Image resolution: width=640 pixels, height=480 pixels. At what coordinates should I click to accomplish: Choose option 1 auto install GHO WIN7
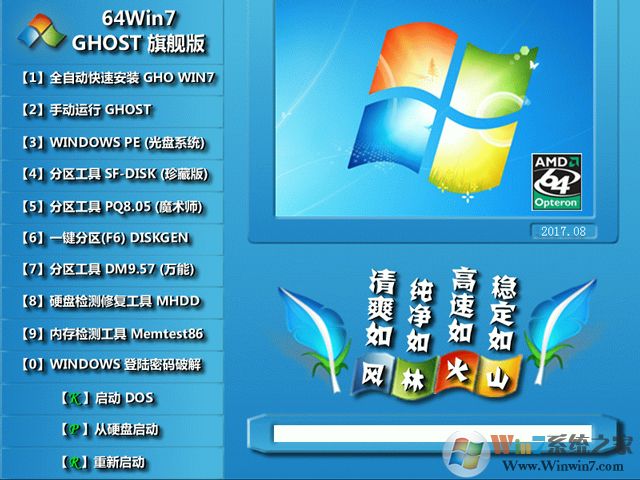(x=118, y=77)
